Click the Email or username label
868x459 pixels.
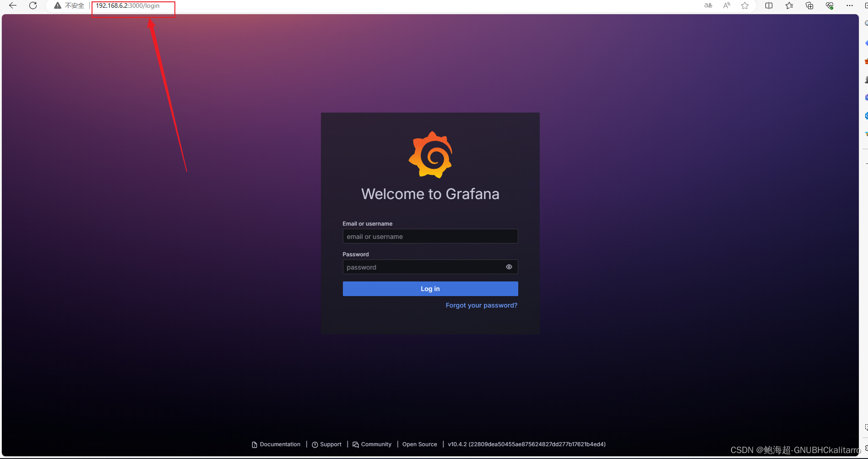[368, 224]
